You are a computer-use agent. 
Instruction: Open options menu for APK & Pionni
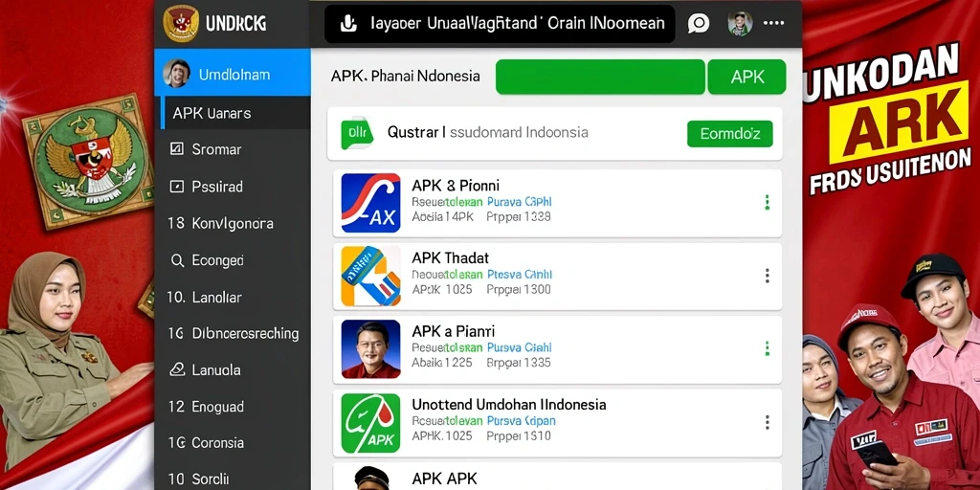767,202
